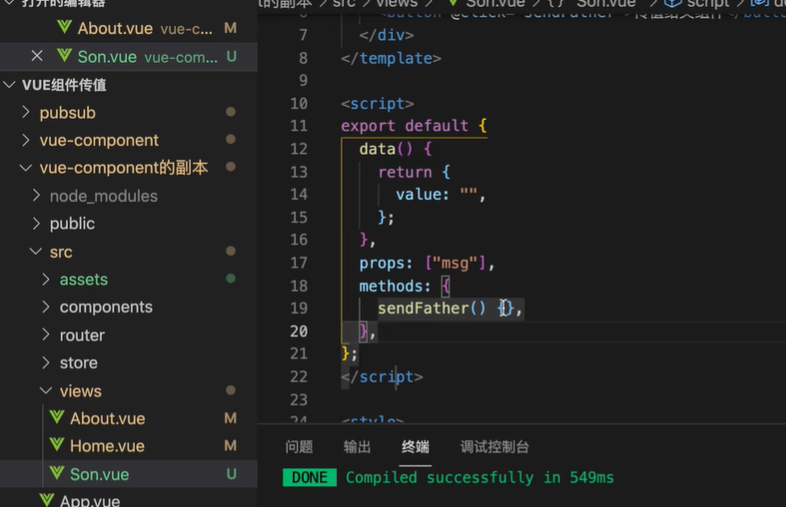Click the Vue file icon next to App.vue
This screenshot has width=786, height=507.
[x=47, y=500]
